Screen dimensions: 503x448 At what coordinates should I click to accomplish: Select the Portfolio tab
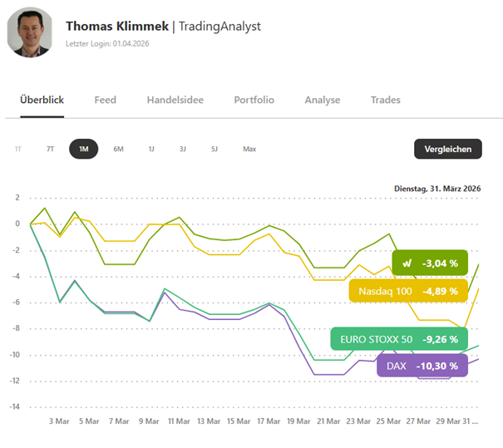pos(254,100)
